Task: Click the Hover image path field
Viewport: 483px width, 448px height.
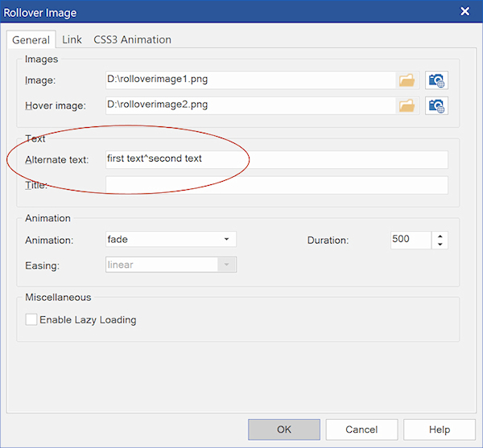Action: (x=250, y=105)
